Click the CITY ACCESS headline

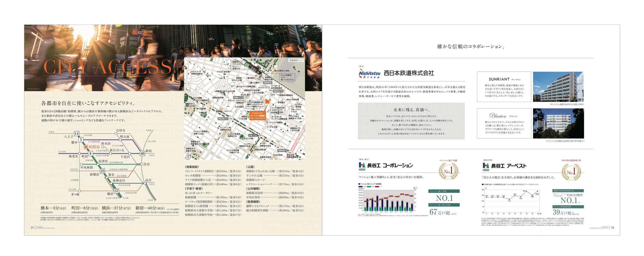coord(107,67)
